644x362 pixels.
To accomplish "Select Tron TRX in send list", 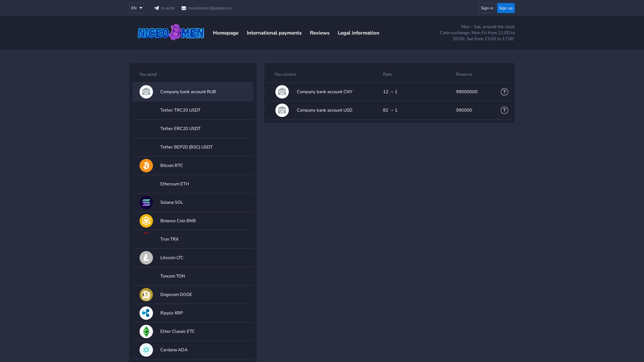I will tap(193, 239).
